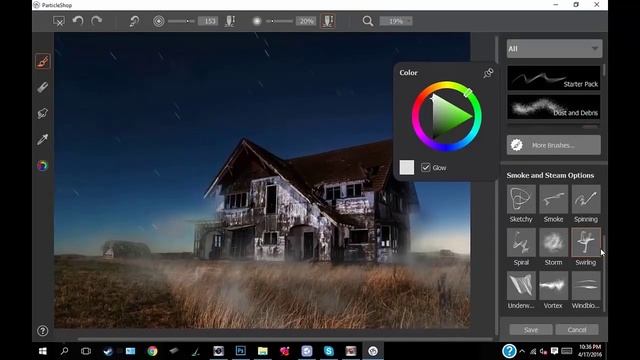Choose the Sketchy brush variant
The width and height of the screenshot is (640, 360).
tap(521, 199)
